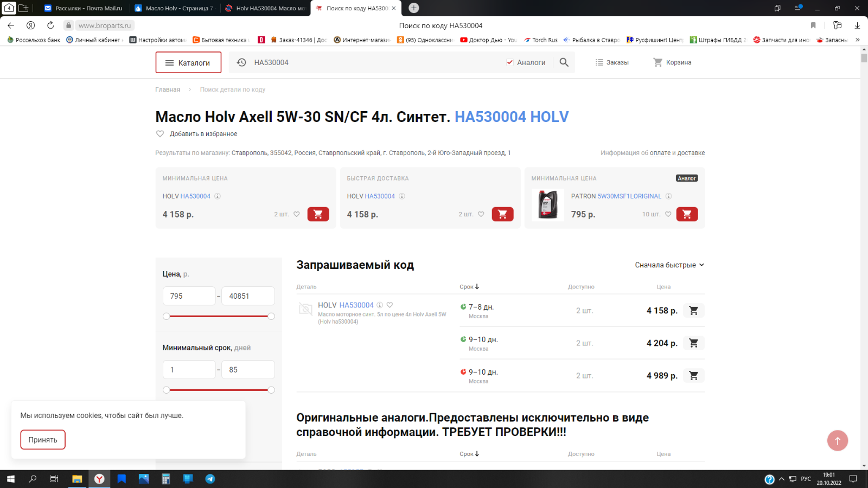Open Calculator from taskbar
The height and width of the screenshot is (488, 868).
165,479
